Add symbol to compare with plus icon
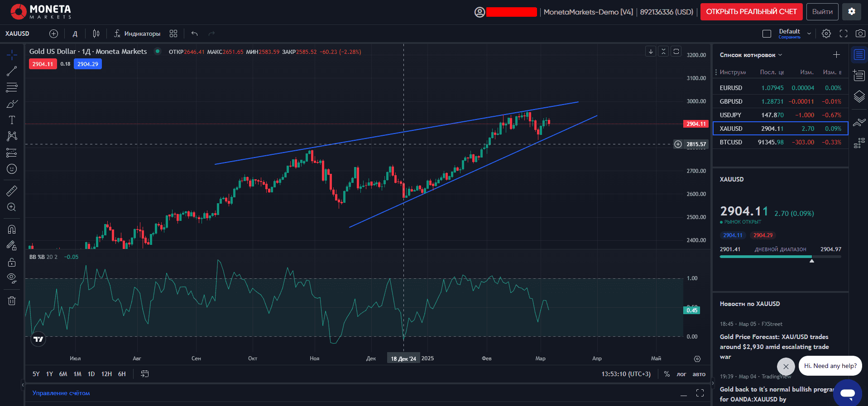Viewport: 868px width, 406px height. coord(53,33)
